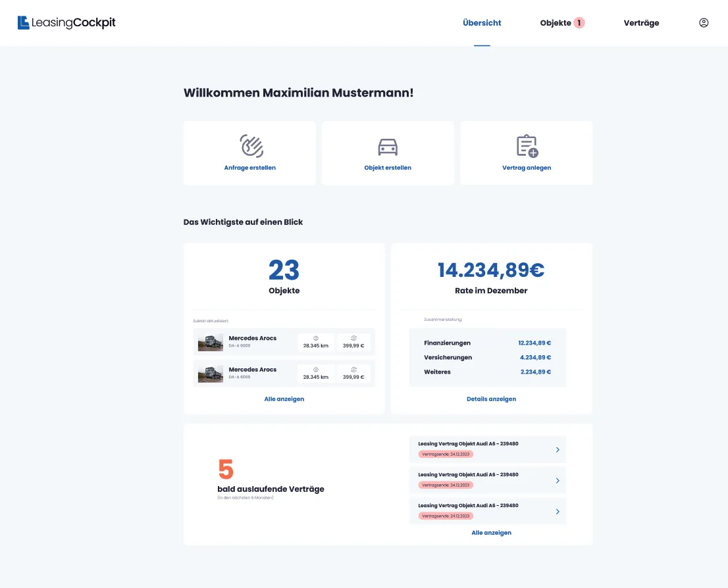Click Alle anzeigen under Objekte list
Image resolution: width=728 pixels, height=588 pixels.
pyautogui.click(x=284, y=399)
